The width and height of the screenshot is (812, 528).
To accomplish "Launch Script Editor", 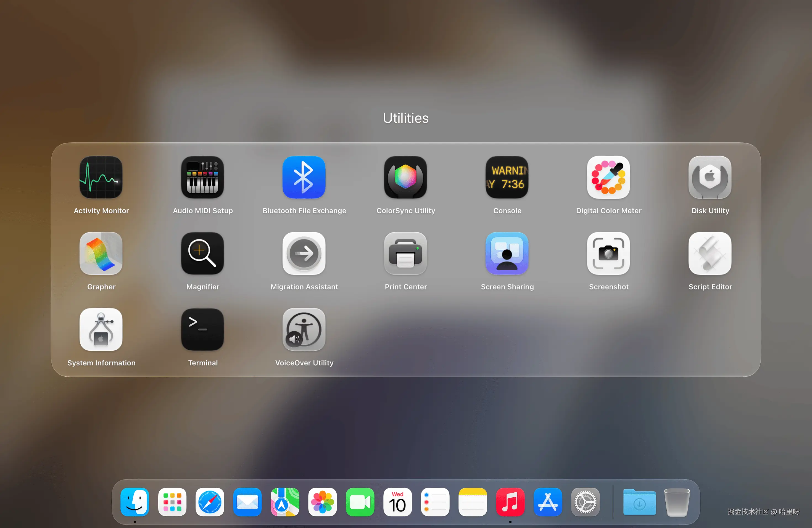I will point(710,254).
